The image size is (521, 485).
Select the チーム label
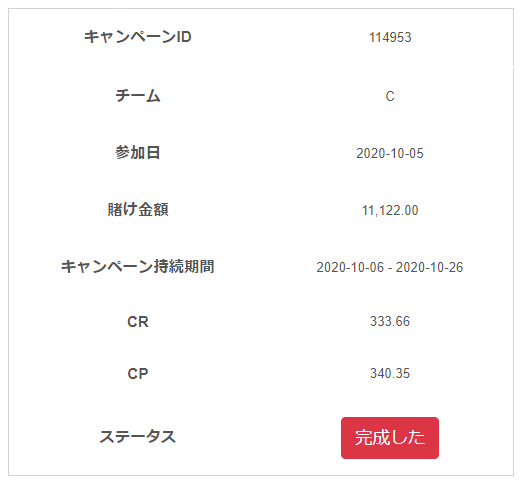(138, 96)
